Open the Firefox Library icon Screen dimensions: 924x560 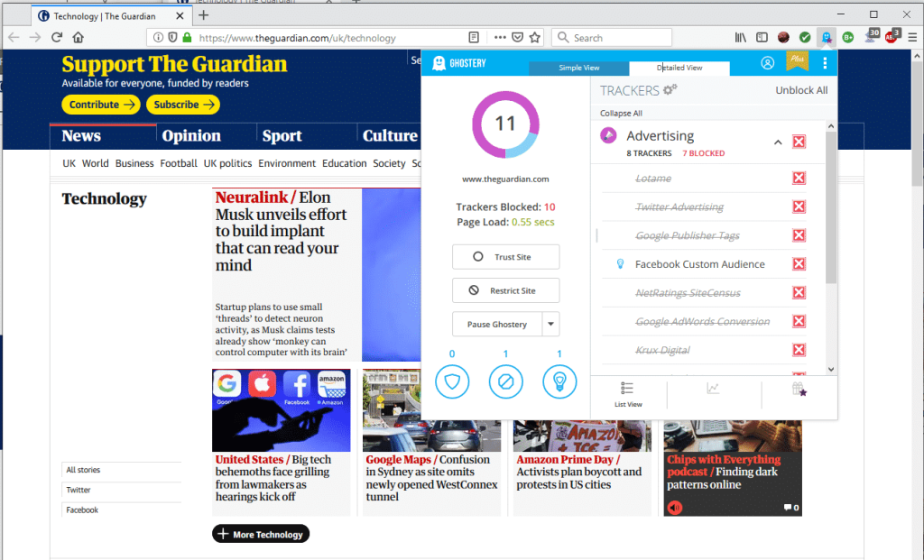pos(741,38)
